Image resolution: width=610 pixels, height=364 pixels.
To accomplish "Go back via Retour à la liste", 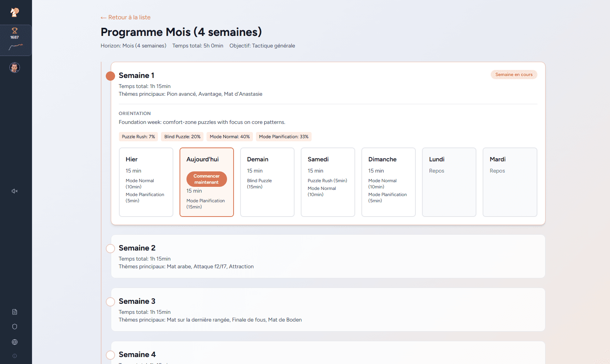I will coord(125,17).
